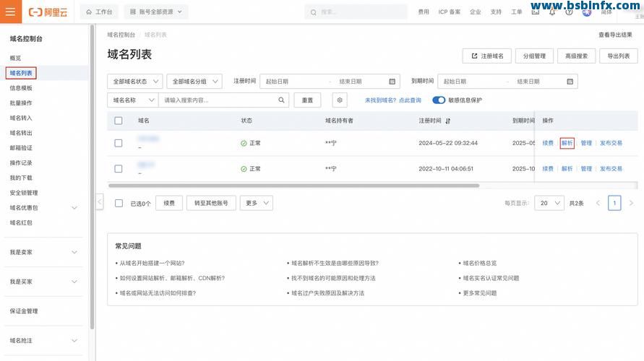Select 域名列表 in sidebar
644x361 pixels.
[x=21, y=73]
